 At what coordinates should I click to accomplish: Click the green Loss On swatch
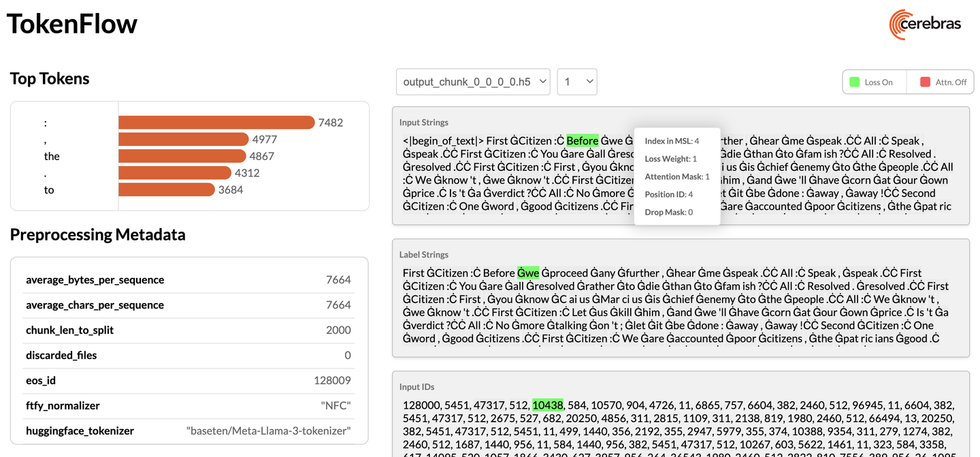point(855,82)
